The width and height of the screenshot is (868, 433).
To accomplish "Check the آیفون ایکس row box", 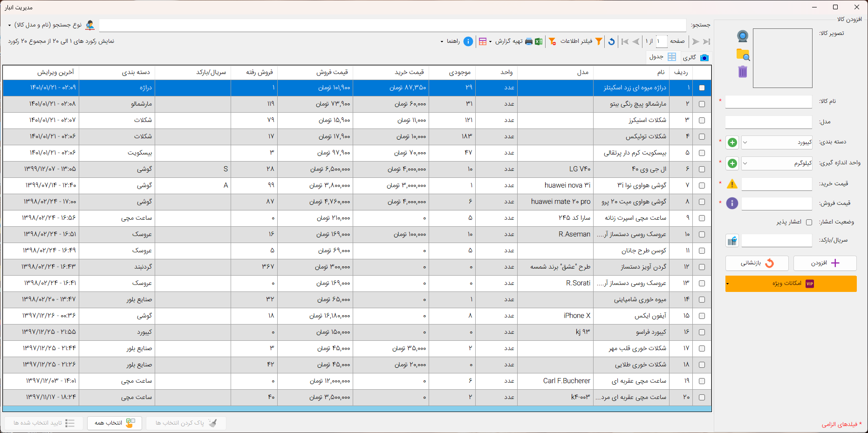I will (702, 316).
